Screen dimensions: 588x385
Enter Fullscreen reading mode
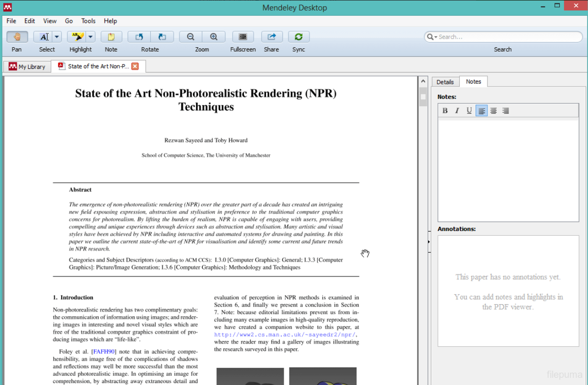tap(243, 37)
